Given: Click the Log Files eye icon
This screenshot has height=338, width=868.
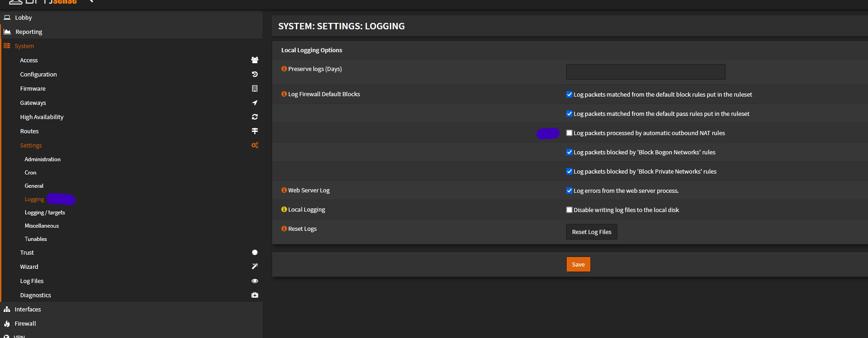Looking at the screenshot, I should pos(255,281).
